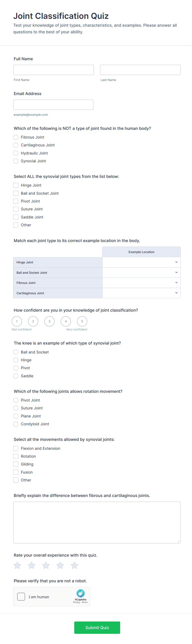This screenshot has height=644, width=192.
Task: Tick the Ball and Socket Joint checkbox
Action: 16,193
